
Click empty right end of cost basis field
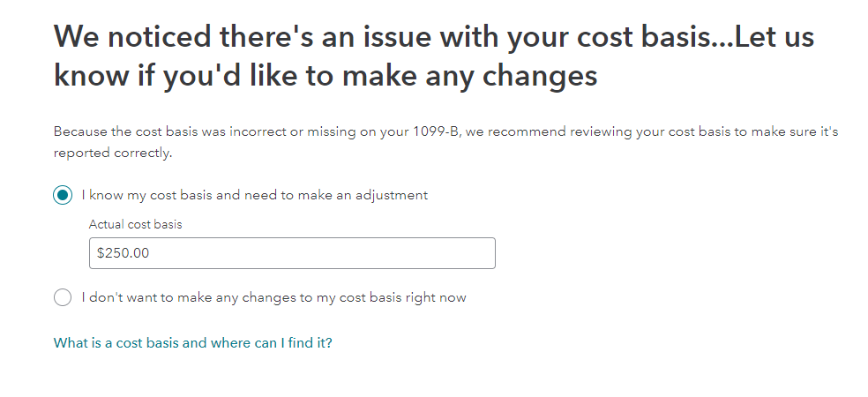(459, 253)
